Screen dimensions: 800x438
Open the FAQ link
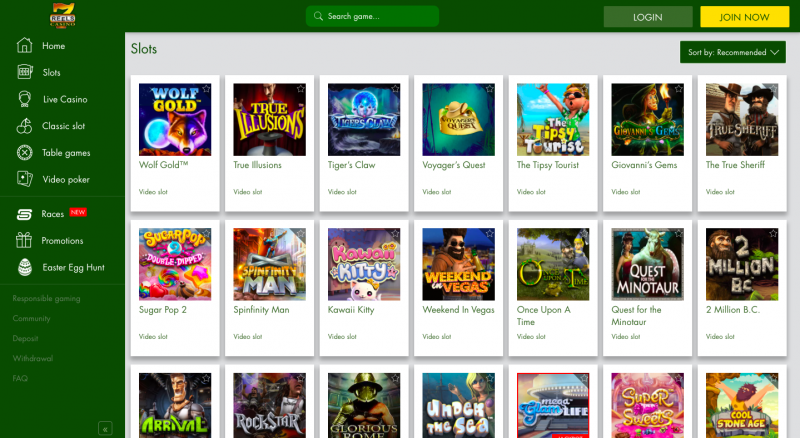click(20, 378)
